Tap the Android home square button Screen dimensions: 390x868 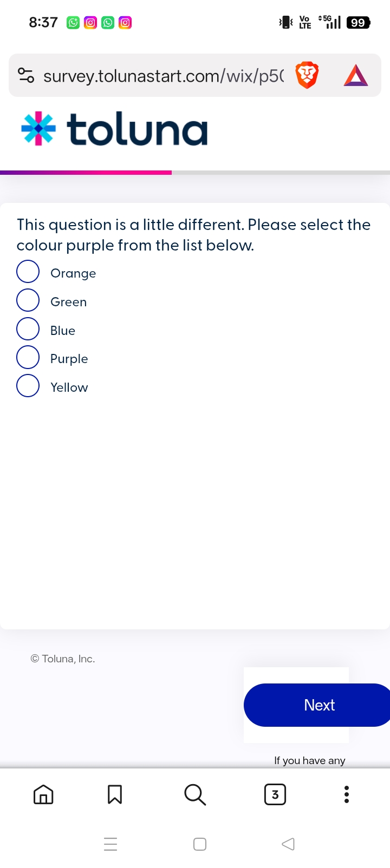200,844
